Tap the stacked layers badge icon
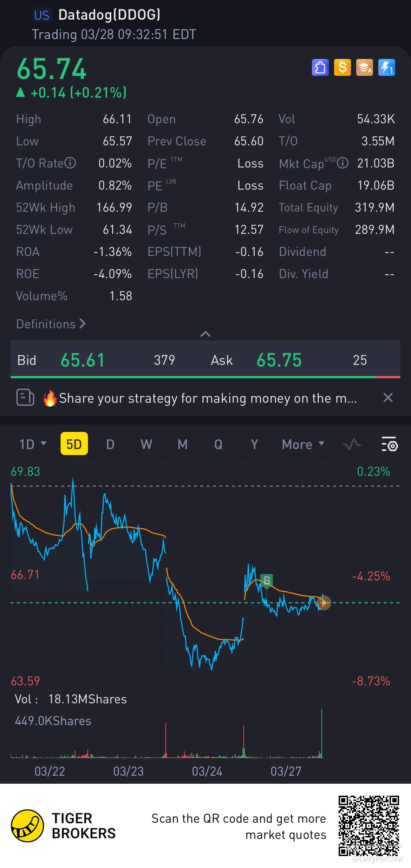411x868 pixels. click(364, 67)
